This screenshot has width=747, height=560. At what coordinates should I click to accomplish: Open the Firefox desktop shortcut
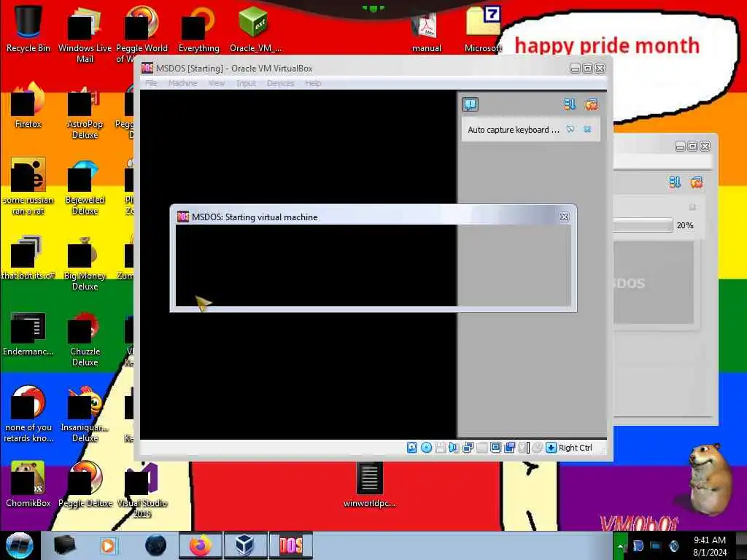click(28, 105)
